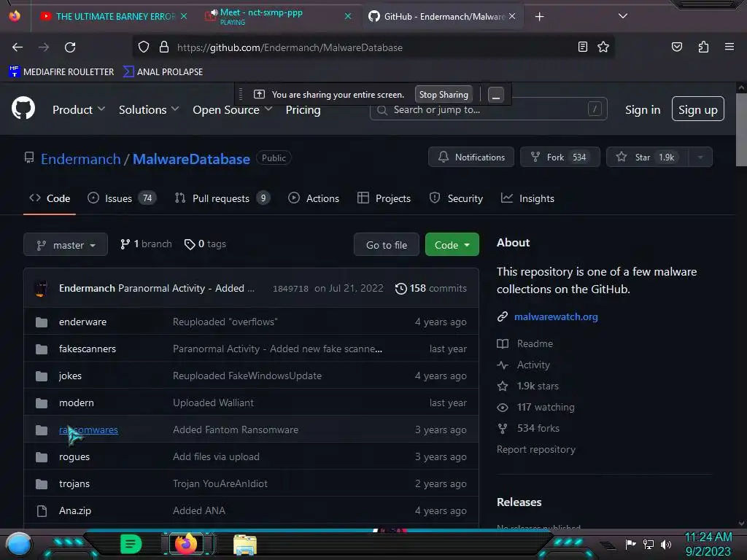Click the Notifications bell button
Viewport: 747px width, 560px height.
[x=471, y=157]
